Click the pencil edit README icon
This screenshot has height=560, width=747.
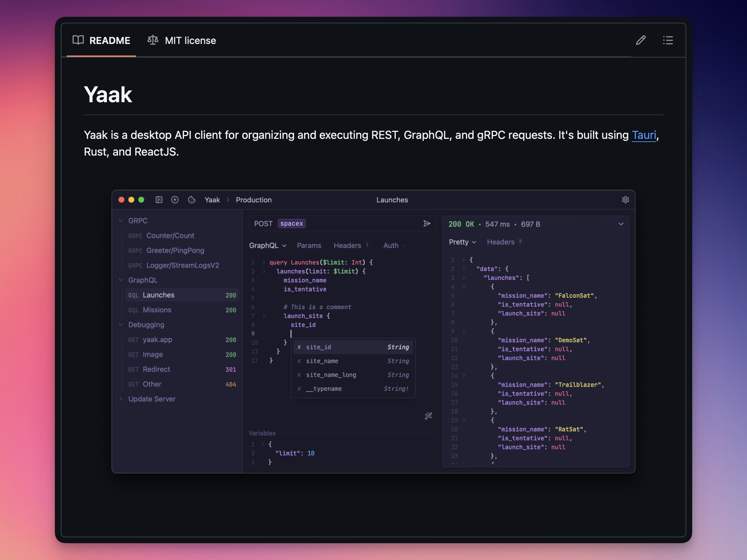click(x=641, y=40)
